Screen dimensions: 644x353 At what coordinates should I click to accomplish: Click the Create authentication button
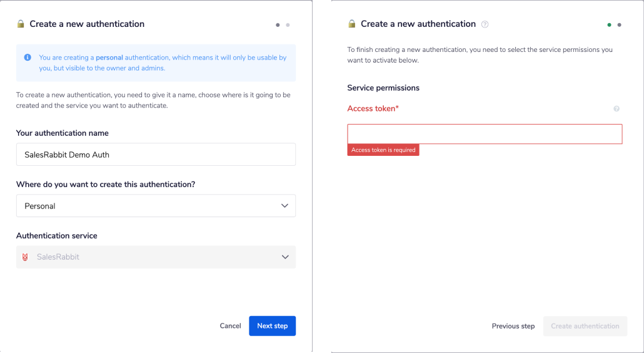coord(585,326)
